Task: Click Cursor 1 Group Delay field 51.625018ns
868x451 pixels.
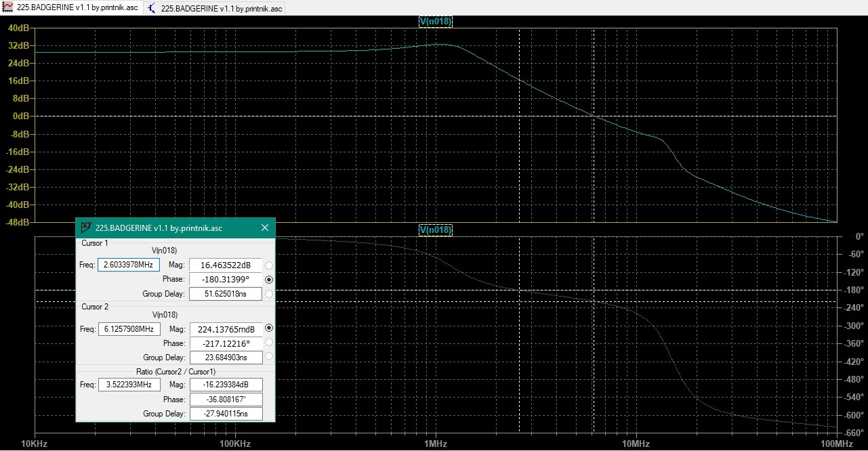Action: pyautogui.click(x=226, y=293)
